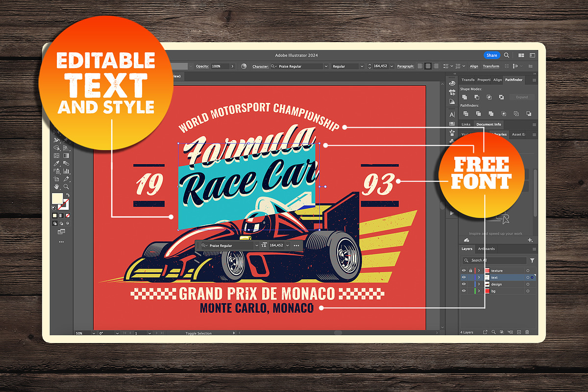Switch to Pathfinder tab
Image resolution: width=588 pixels, height=392 pixels.
click(x=514, y=80)
